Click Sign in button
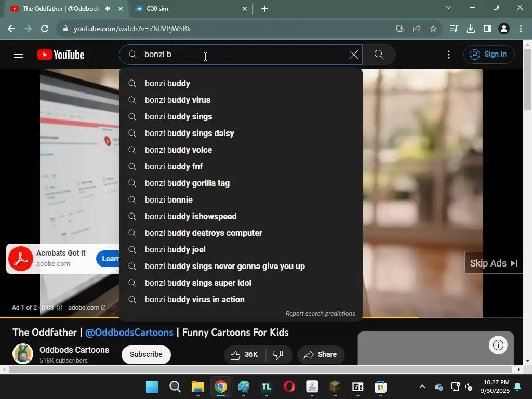Viewport: 532px width, 399px height. pos(489,54)
